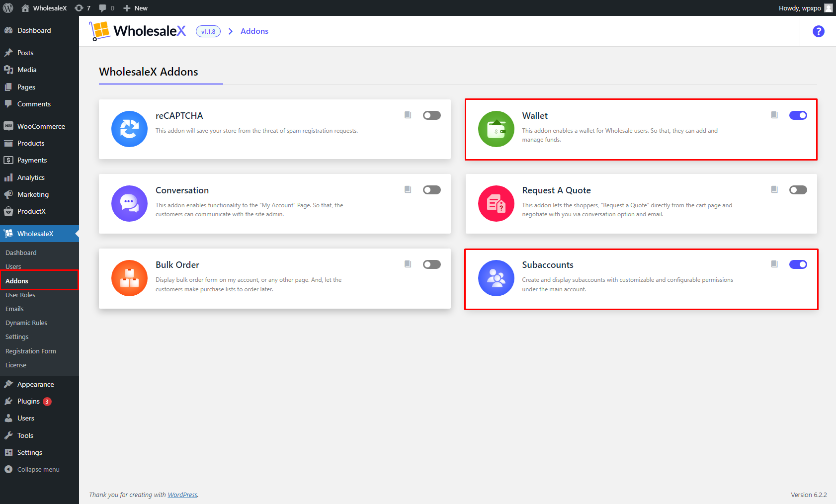Open the 7 pending updates icon
This screenshot has height=504, width=836.
[x=79, y=8]
